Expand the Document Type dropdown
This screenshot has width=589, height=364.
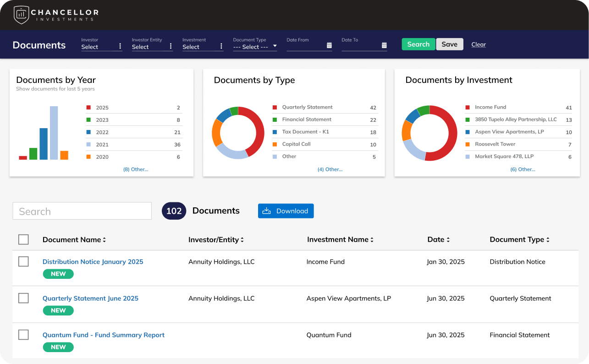(275, 46)
